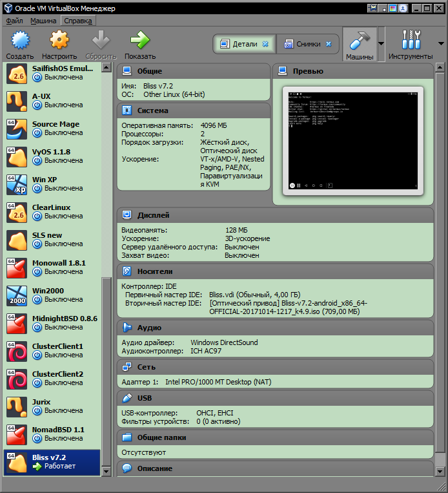Click the Intel PRO/1000 MT Desktop adapter text

point(218,382)
